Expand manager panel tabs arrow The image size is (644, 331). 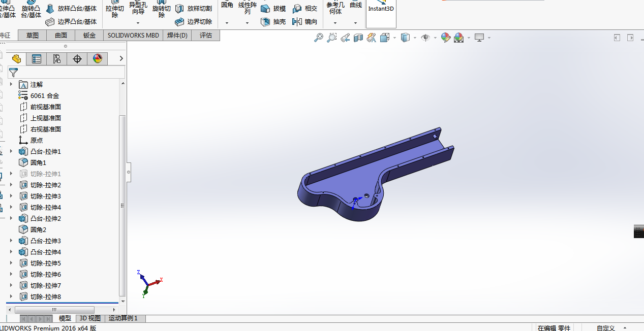[121, 59]
